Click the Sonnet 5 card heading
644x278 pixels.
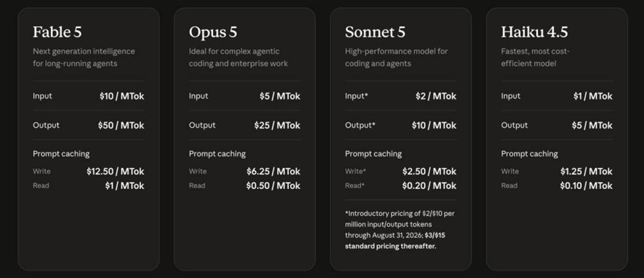pos(375,32)
